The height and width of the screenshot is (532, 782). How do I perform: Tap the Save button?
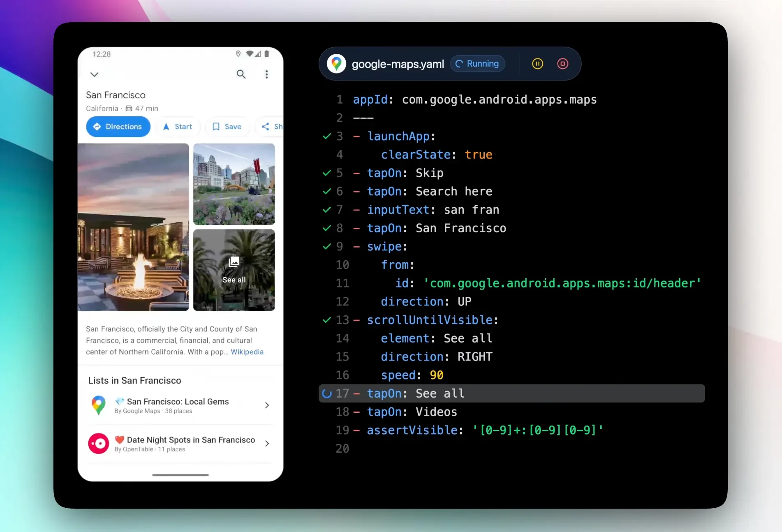point(227,127)
